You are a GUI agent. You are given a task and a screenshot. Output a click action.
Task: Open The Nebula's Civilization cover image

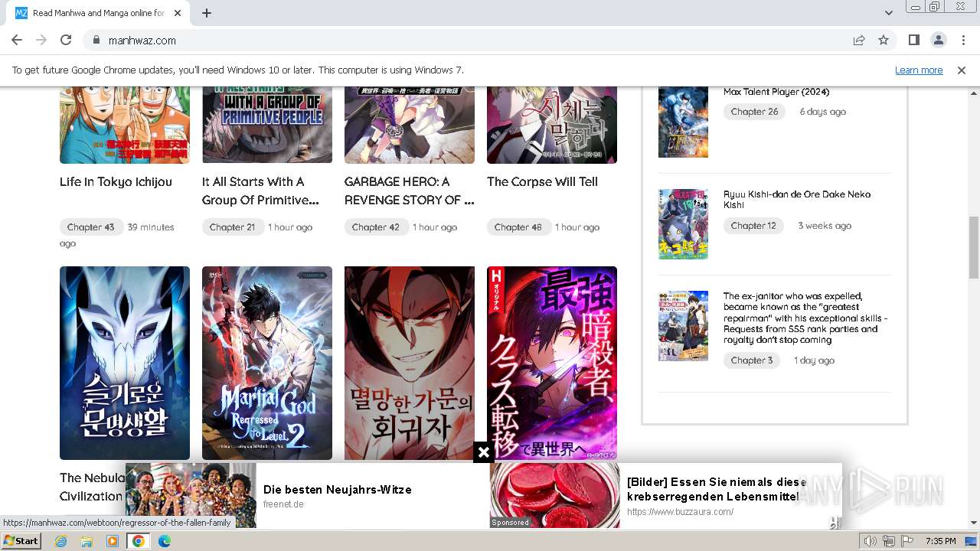tap(125, 363)
